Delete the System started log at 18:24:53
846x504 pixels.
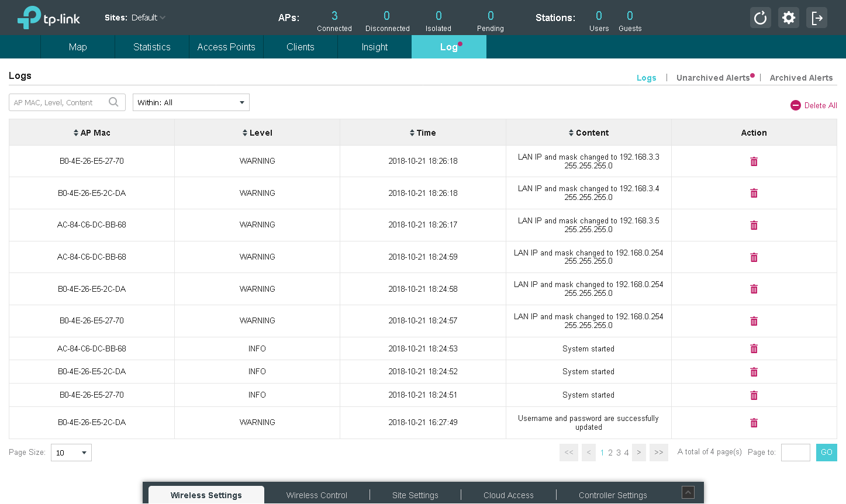pos(754,348)
